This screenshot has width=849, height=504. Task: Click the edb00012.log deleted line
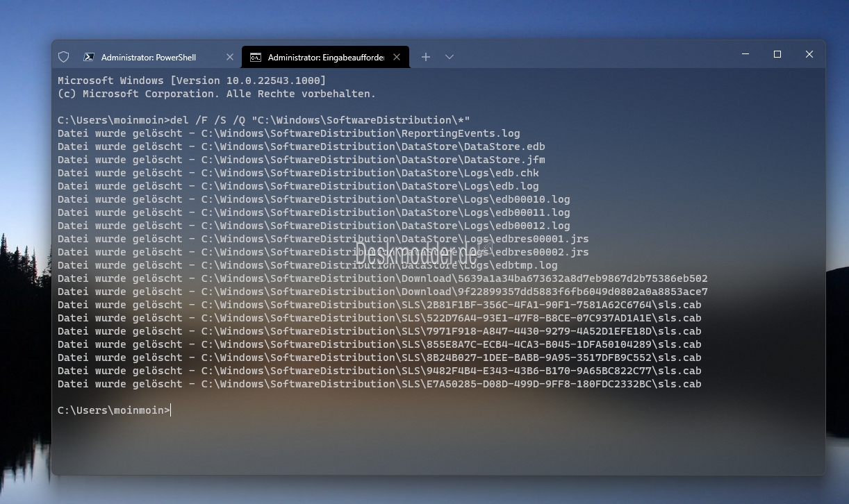pos(314,226)
